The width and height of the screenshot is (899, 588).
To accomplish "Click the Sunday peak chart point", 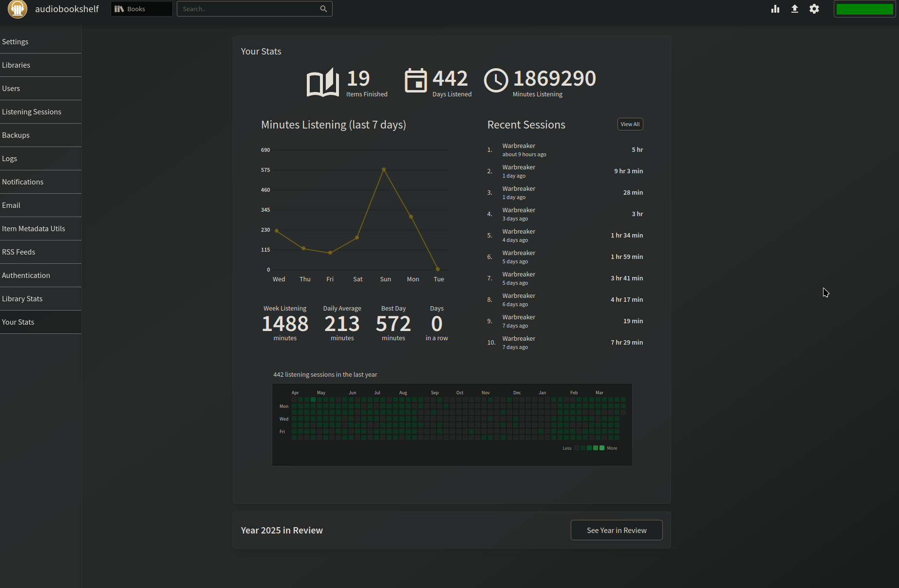I will (384, 169).
